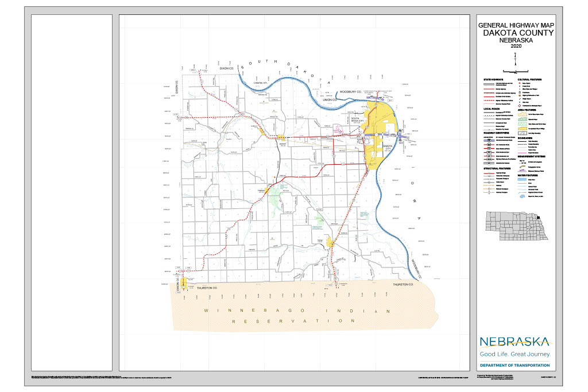588x392 pixels.
Task: Click the LOCAL ROADS legend heading
Action: point(492,108)
